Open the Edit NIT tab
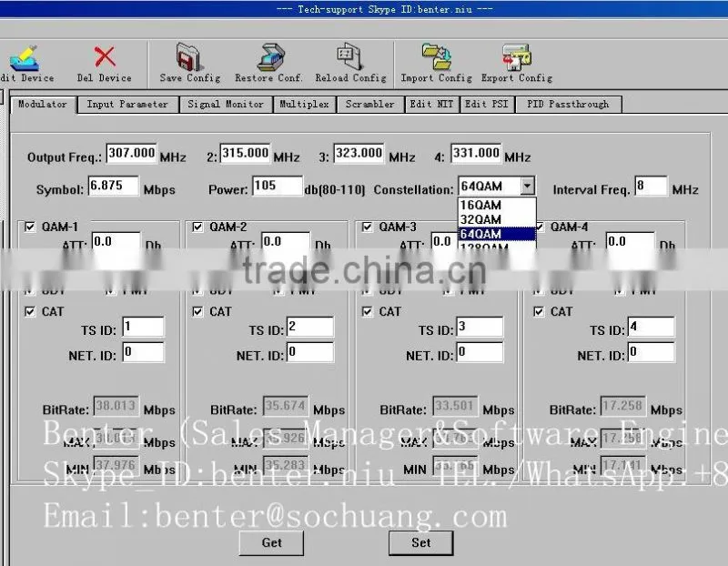This screenshot has height=566, width=728. [x=431, y=104]
